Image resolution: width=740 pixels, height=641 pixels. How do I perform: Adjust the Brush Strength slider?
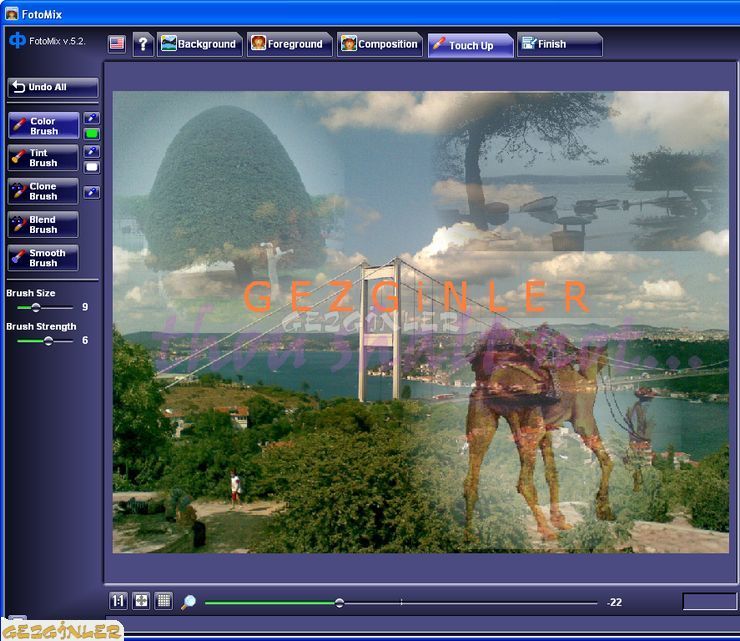point(45,341)
